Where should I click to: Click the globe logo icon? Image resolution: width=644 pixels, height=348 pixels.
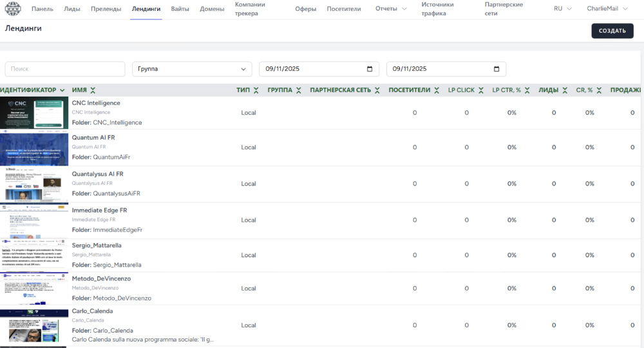tap(13, 9)
